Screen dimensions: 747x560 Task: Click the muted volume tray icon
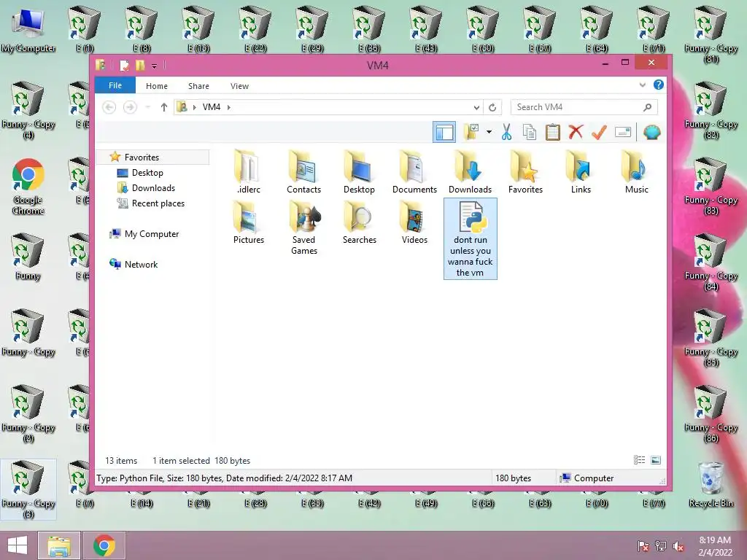click(678, 545)
